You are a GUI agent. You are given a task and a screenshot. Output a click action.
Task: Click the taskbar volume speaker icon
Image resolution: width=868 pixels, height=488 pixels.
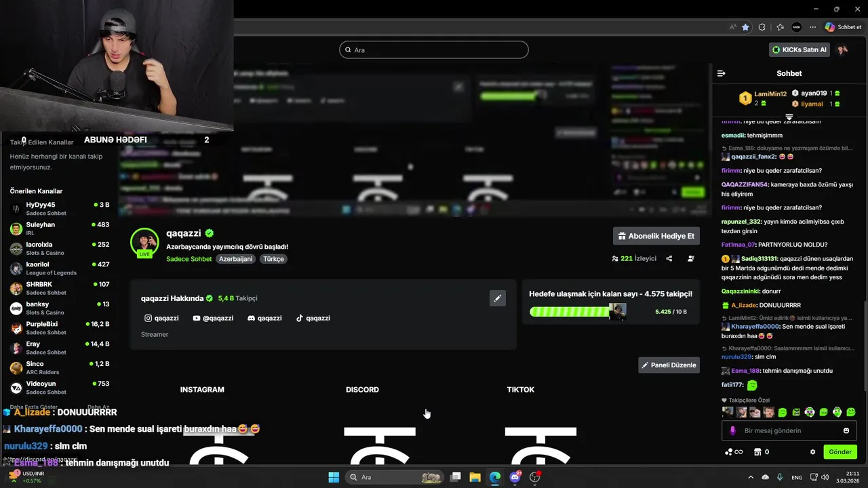click(x=824, y=477)
